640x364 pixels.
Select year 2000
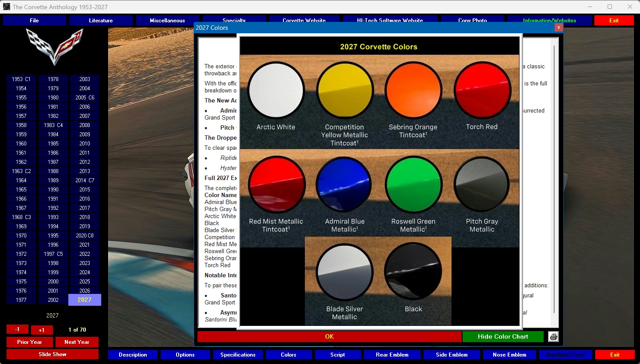point(53,282)
